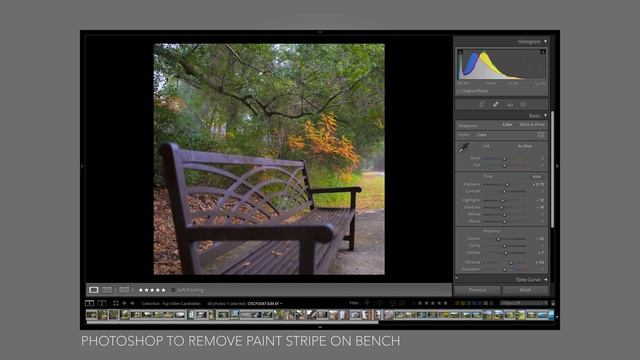Adjust the Clarity slider handle
This screenshot has width=640, height=360.
click(x=504, y=246)
